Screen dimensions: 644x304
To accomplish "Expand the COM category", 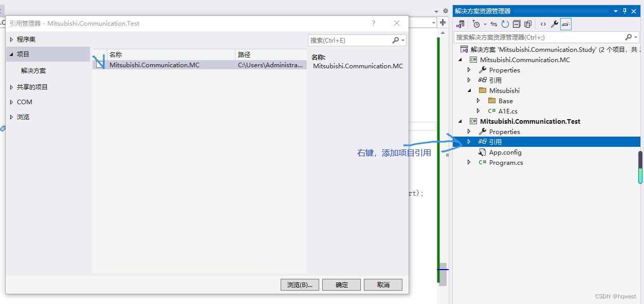I will tap(11, 102).
